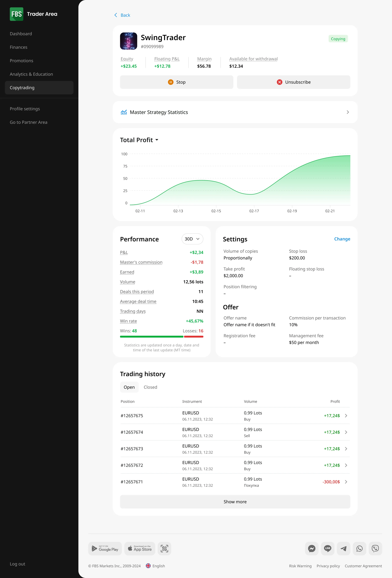
Task: Click the red X icon on Unsubscribe
Action: click(280, 82)
